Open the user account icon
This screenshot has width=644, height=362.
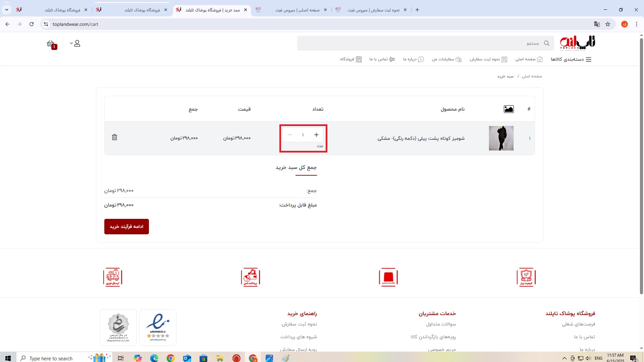77,44
